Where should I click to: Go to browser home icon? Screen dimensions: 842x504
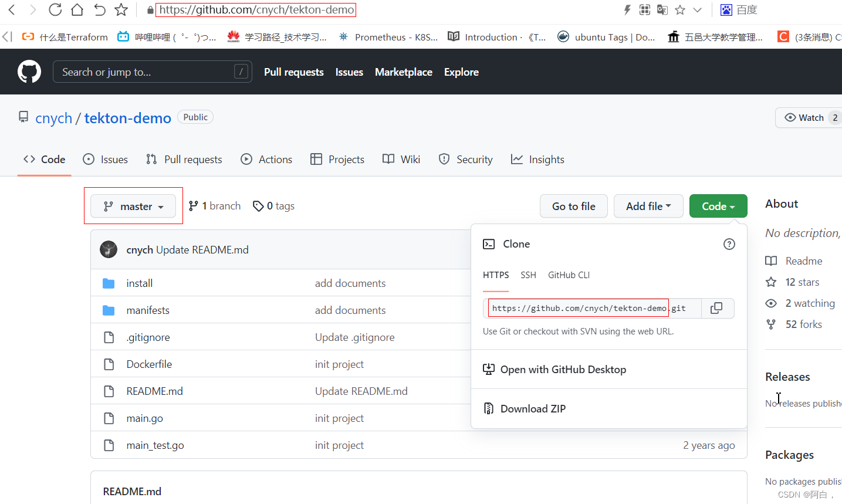pyautogui.click(x=77, y=9)
